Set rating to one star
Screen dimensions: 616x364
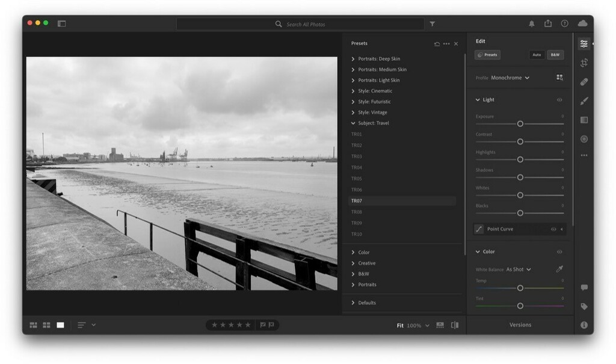click(215, 325)
